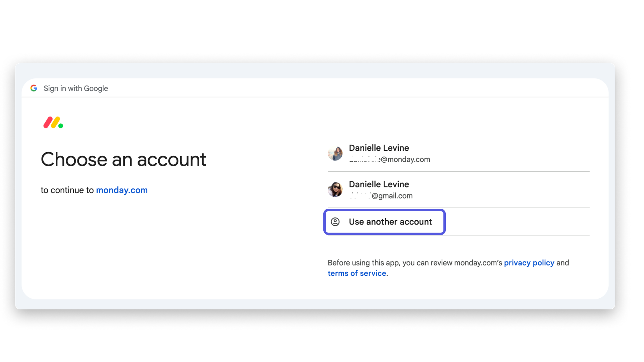Click the person icon beside Use another account
Viewport: 644px width, 362px height.
[x=335, y=222]
